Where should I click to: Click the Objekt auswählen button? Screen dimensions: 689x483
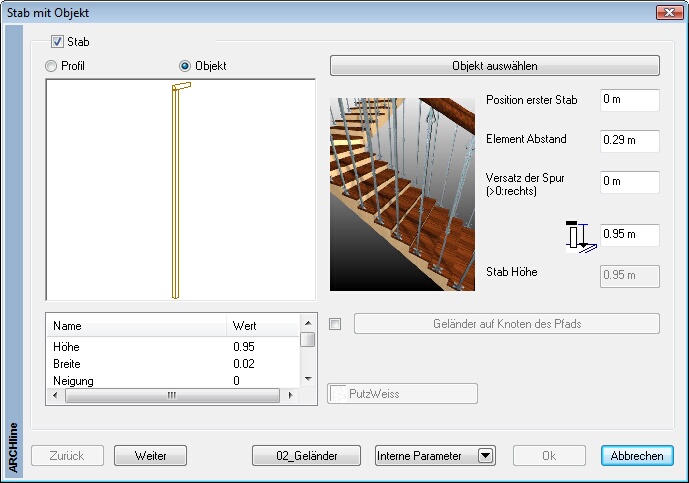pyautogui.click(x=495, y=66)
